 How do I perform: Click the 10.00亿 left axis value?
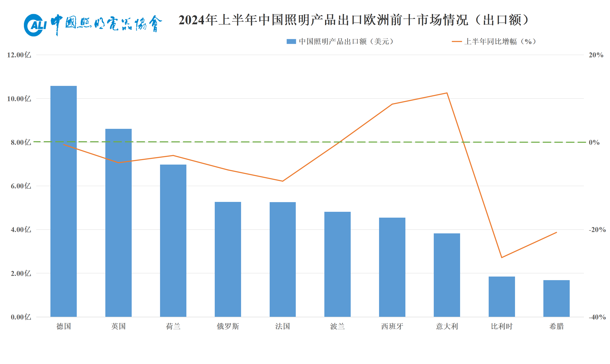pos(19,99)
